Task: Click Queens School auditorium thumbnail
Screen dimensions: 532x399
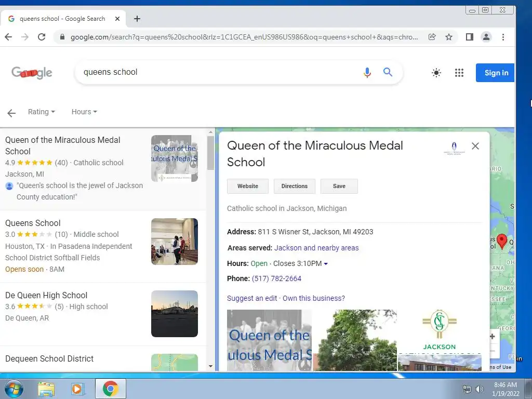Action: click(x=175, y=242)
